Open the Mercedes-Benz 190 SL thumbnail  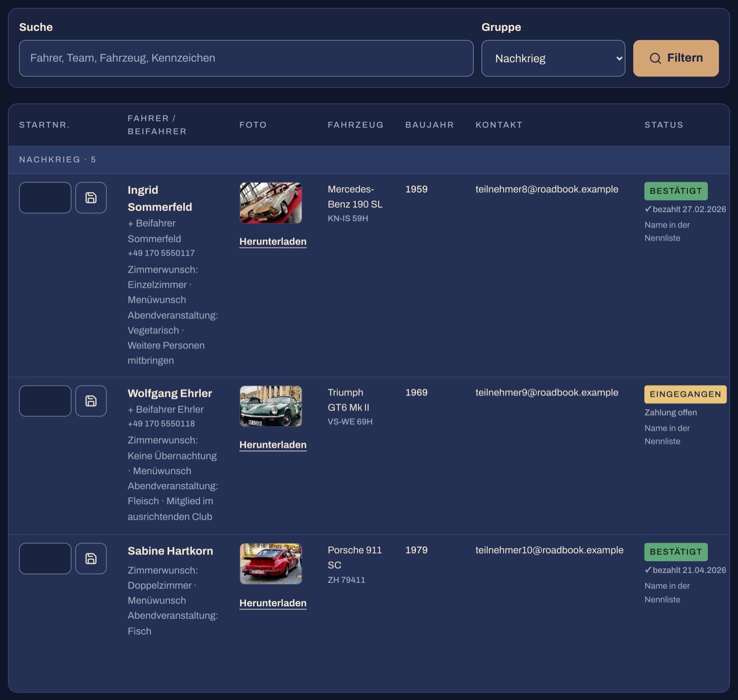(x=271, y=203)
